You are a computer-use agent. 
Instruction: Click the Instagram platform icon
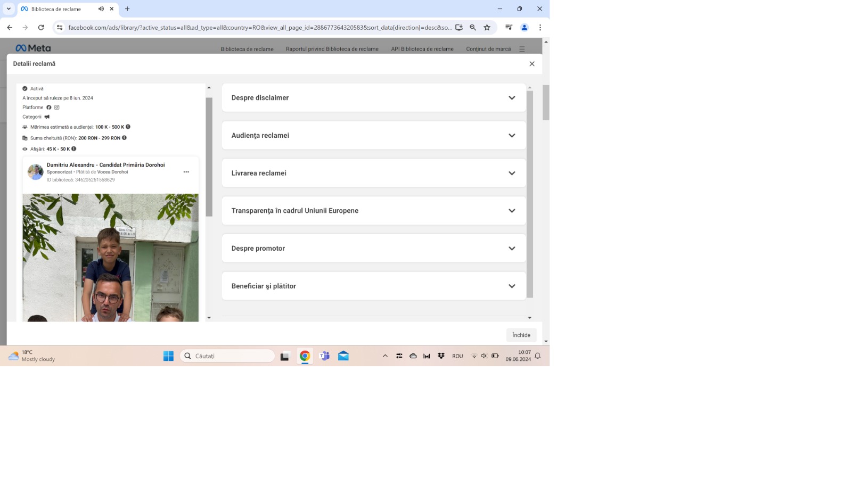click(56, 108)
